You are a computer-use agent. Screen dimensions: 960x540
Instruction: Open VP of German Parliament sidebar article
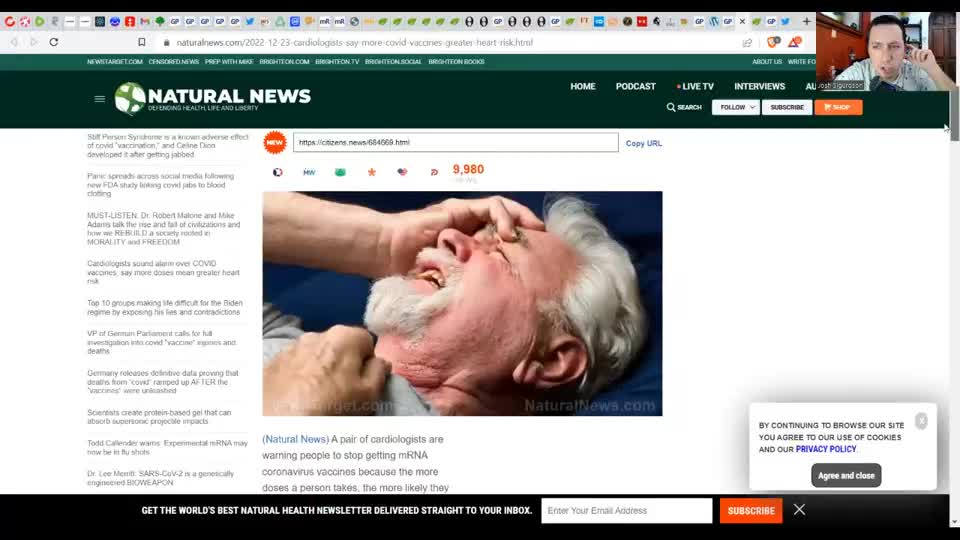pos(161,342)
